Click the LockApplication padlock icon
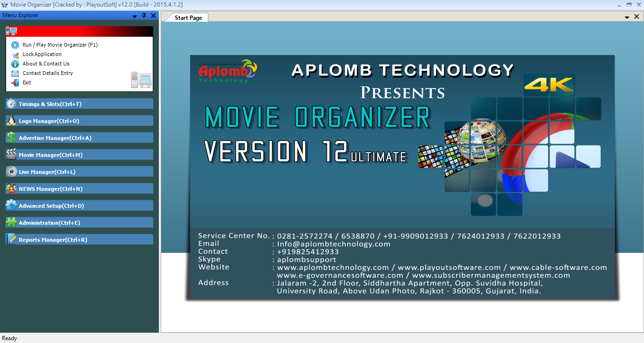The height and width of the screenshot is (343, 644). [16, 54]
